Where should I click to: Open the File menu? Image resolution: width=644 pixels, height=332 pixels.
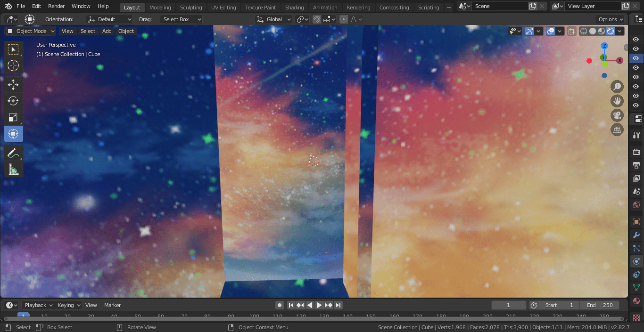coord(21,6)
